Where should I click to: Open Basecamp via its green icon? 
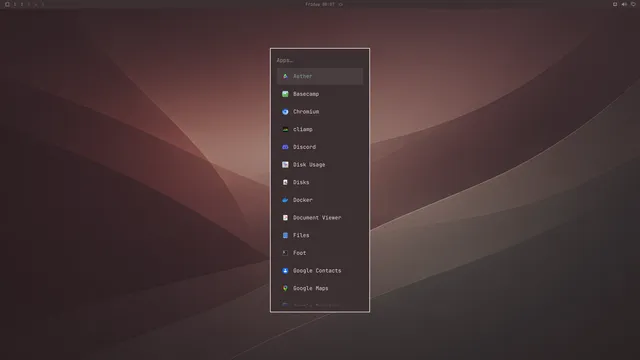[x=285, y=94]
